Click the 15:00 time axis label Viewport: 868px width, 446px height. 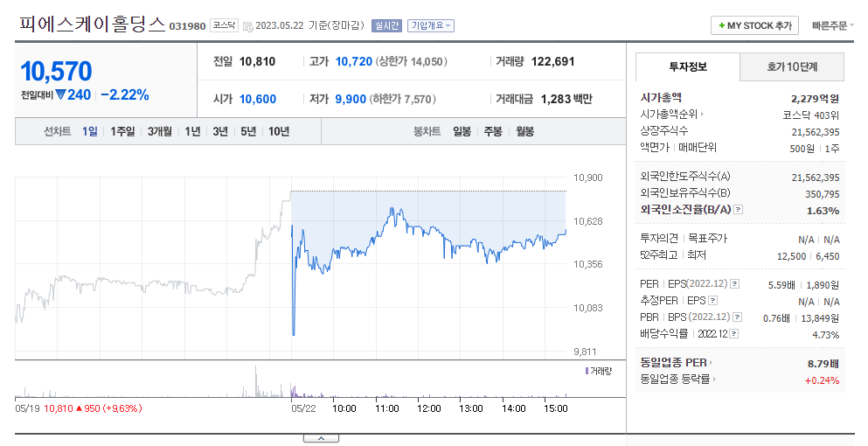click(555, 408)
